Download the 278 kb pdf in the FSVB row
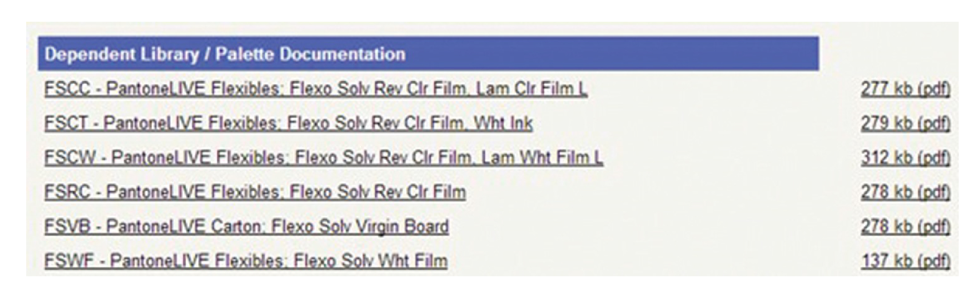The height and width of the screenshot is (298, 980). [x=905, y=226]
